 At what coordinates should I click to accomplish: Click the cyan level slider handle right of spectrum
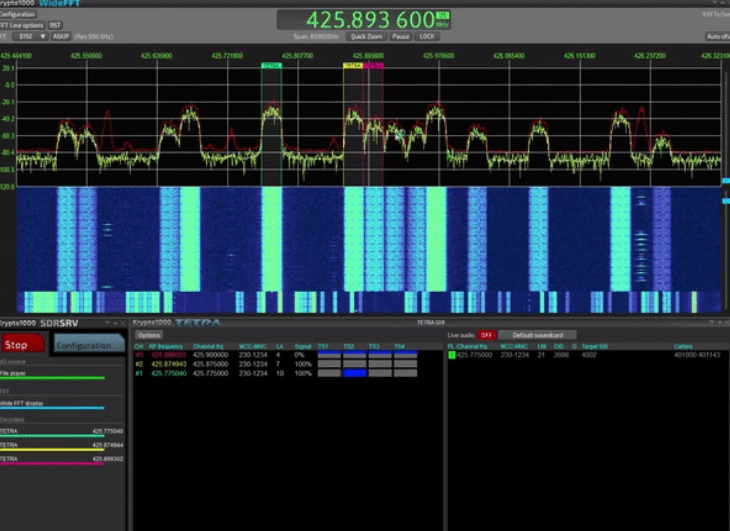click(725, 181)
